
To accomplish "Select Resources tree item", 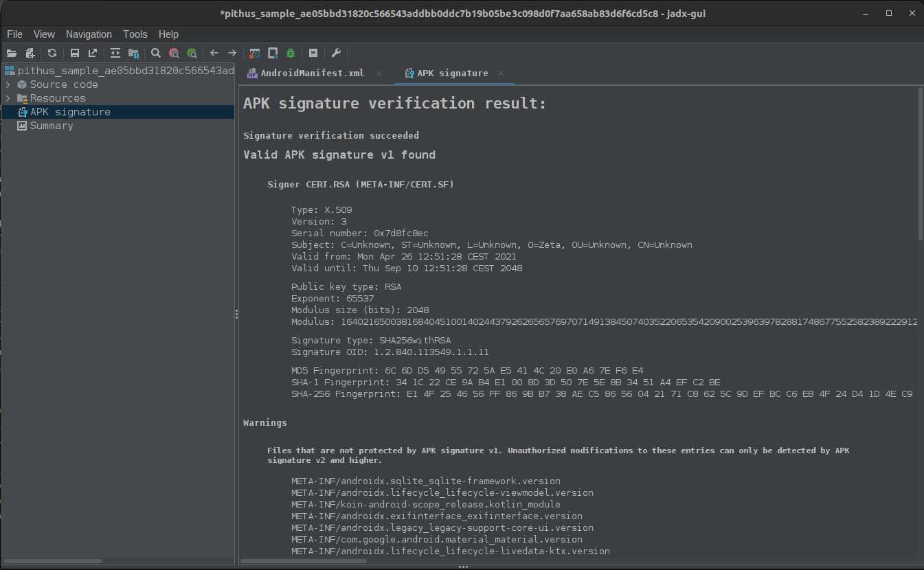I will coord(52,98).
